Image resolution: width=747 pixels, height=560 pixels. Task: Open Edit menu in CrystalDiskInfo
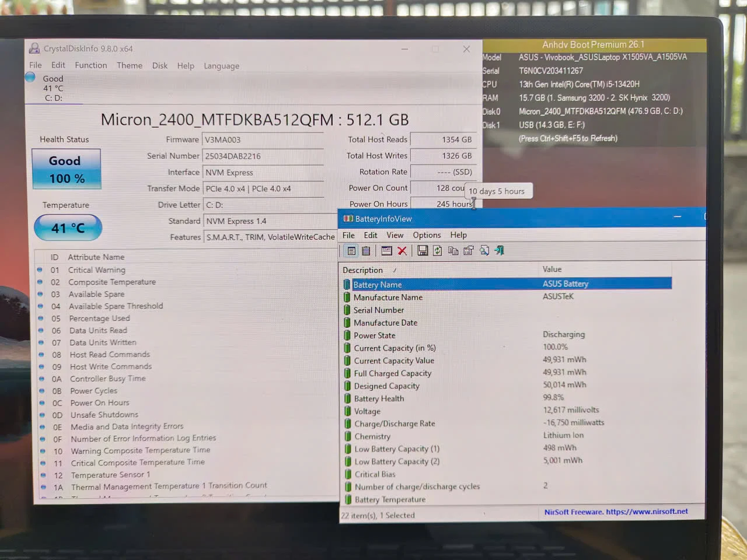click(x=58, y=65)
